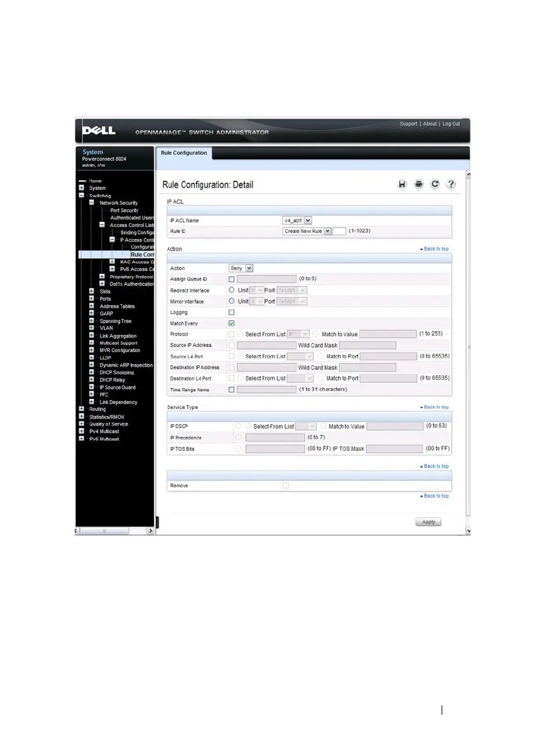Select IP Source Guard tree item
Image resolution: width=533 pixels, height=756 pixels.
tap(117, 387)
